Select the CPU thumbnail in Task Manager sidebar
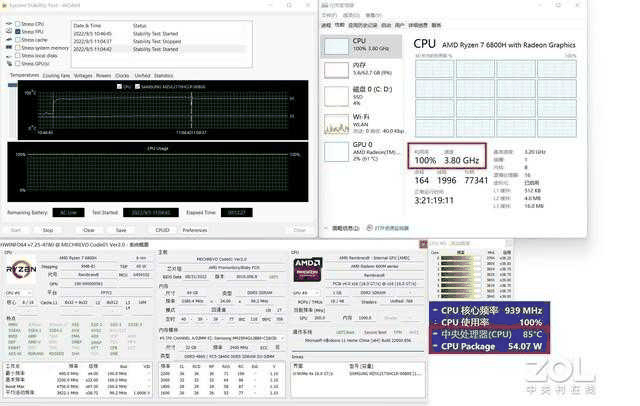Viewport: 640px width, 406px height. [x=336, y=46]
